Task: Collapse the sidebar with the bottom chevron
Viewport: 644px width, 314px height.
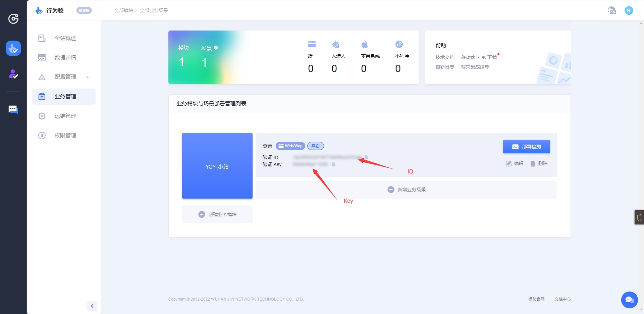Action: click(92, 306)
